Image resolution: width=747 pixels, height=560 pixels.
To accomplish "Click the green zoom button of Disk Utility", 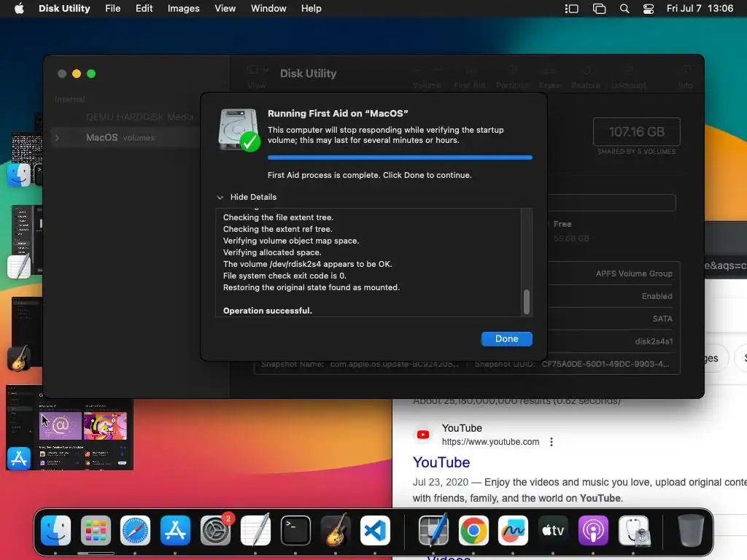I will click(91, 74).
